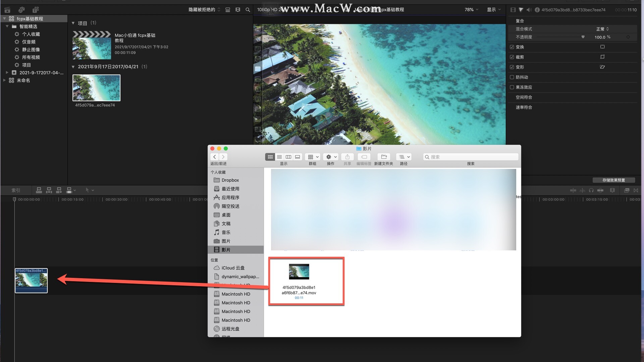Image resolution: width=644 pixels, height=362 pixels.
Task: Expand the 2021-9-172017-04 event disclosure triangle
Action: [7, 72]
